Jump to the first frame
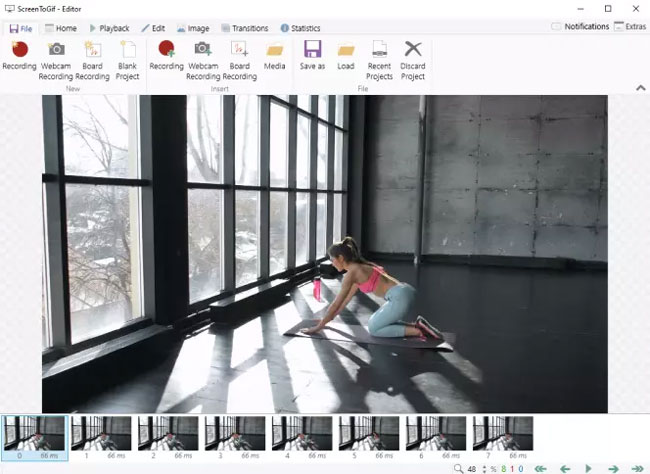The width and height of the screenshot is (650, 474). (x=541, y=469)
